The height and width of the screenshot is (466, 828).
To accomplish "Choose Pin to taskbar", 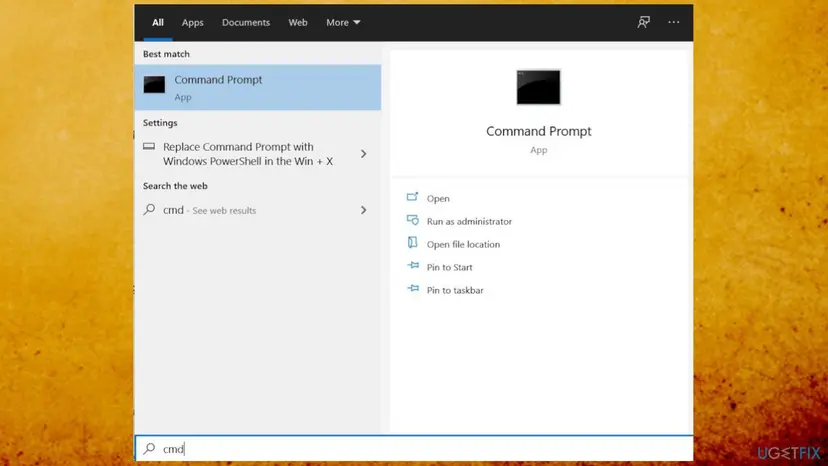I will (x=455, y=290).
